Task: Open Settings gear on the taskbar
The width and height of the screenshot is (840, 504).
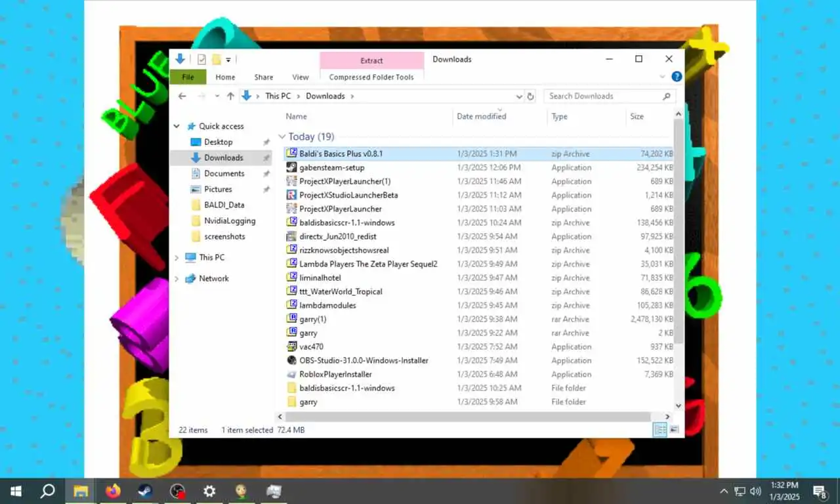Action: pos(209,491)
